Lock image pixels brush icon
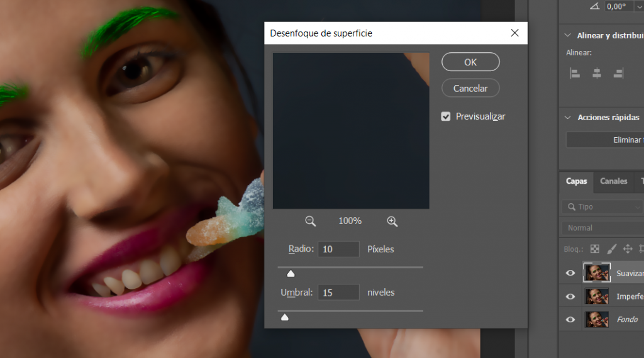 [x=611, y=249]
